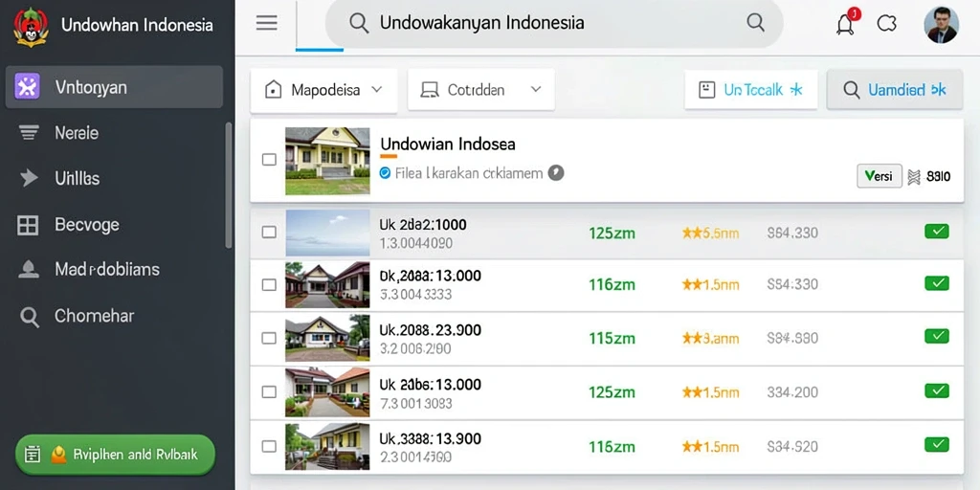This screenshot has width=980, height=490.
Task: Tick checkbox for Uk 2db6:13.000 row
Action: 269,391
